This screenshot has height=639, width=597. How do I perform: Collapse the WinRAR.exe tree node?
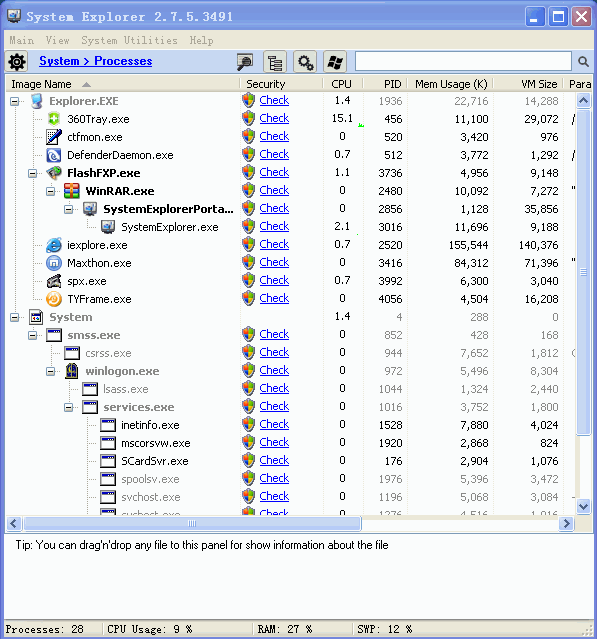[x=50, y=192]
